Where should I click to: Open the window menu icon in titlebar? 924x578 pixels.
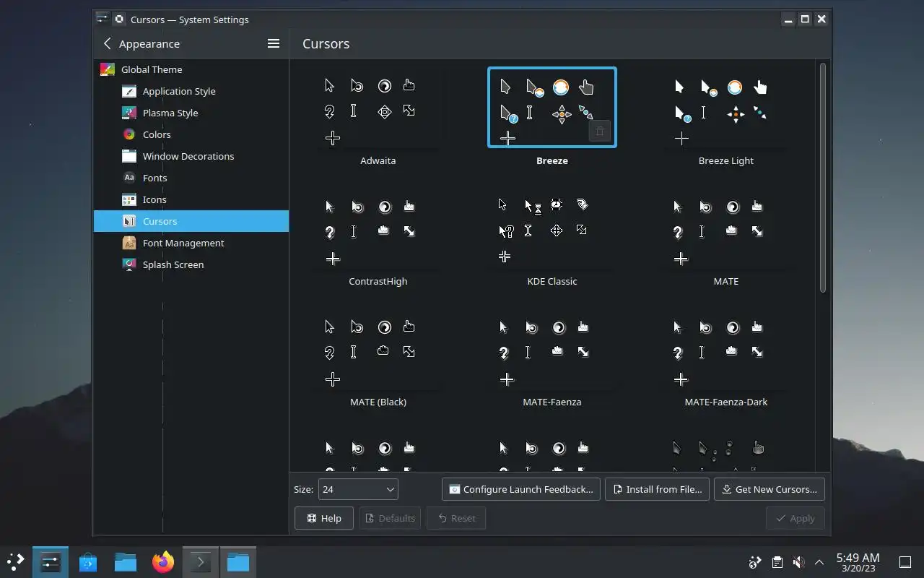pos(102,20)
